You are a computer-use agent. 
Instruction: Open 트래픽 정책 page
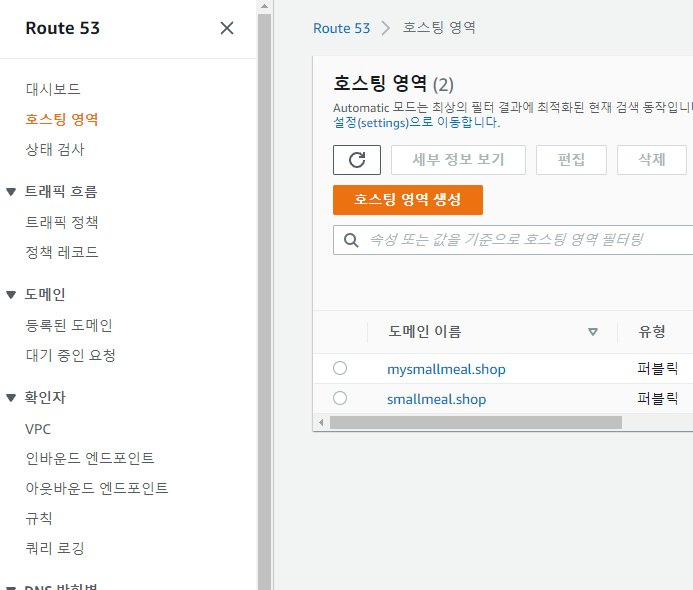62,222
